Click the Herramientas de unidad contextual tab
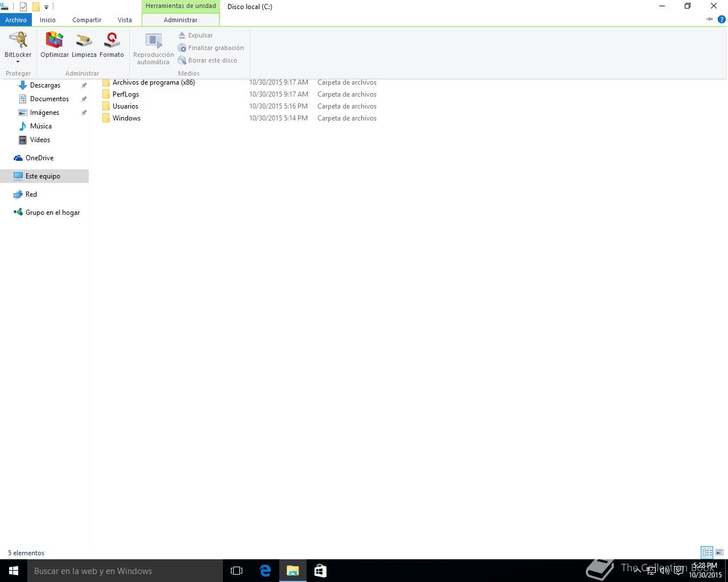The image size is (728, 582). (x=180, y=6)
